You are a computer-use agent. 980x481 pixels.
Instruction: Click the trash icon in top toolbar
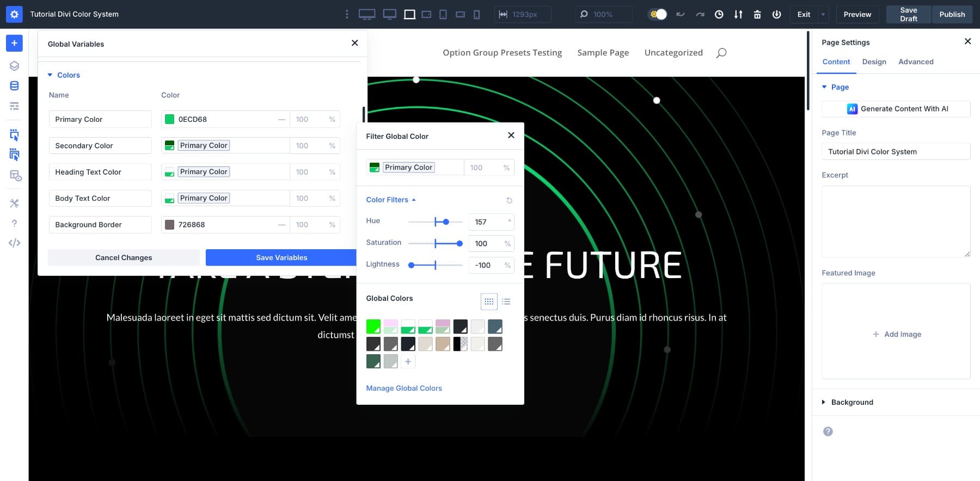tap(757, 15)
